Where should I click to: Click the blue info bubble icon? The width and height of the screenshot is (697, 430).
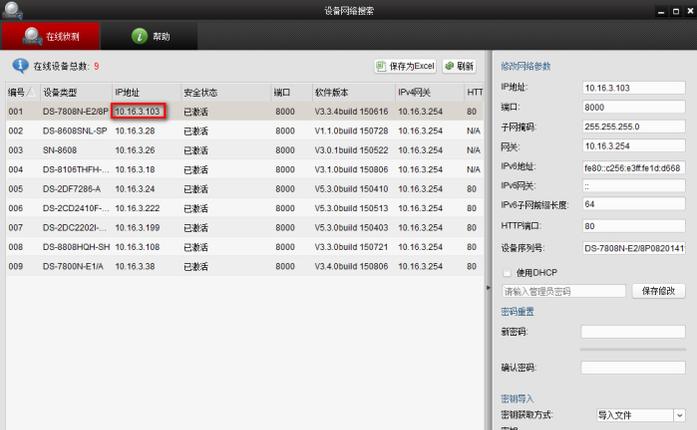pyautogui.click(x=20, y=66)
